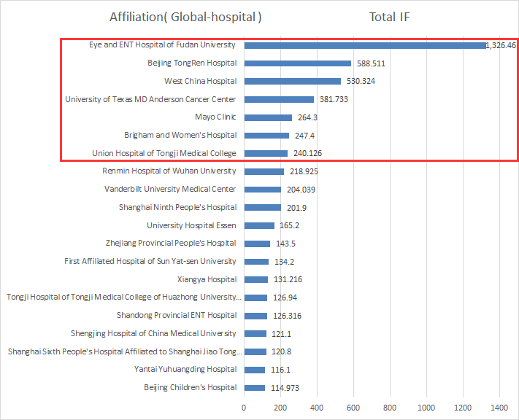Click the University Hospital Essen bar
This screenshot has height=420, width=519.
(x=260, y=225)
